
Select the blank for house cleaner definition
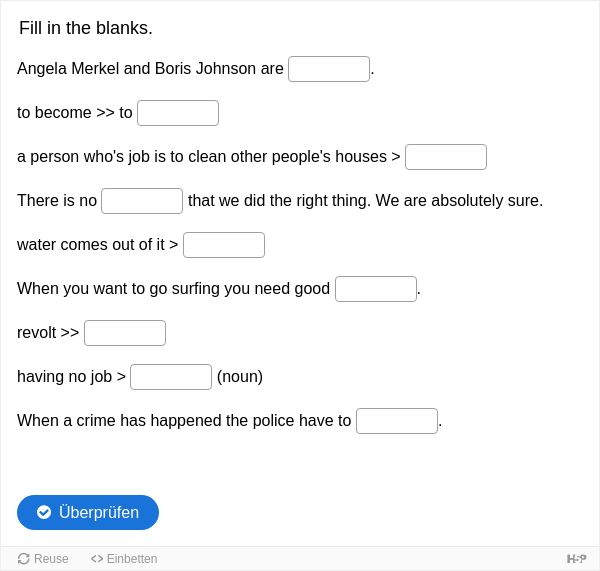tap(446, 157)
